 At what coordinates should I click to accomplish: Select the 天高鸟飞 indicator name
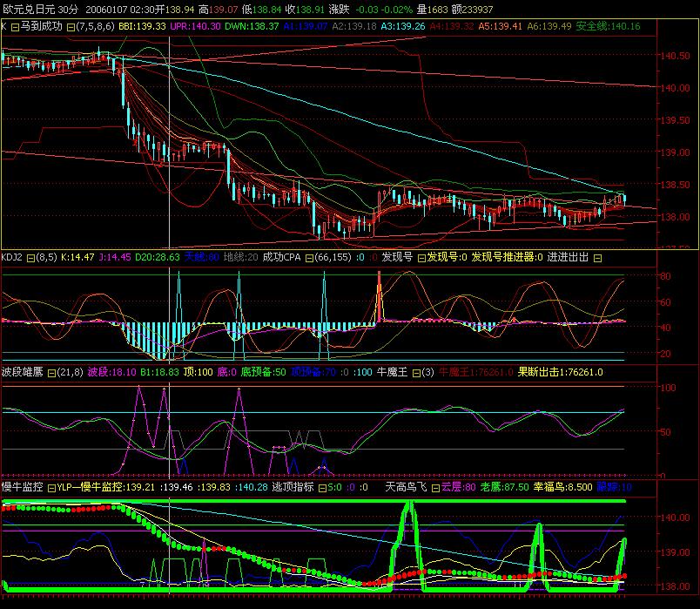point(406,487)
